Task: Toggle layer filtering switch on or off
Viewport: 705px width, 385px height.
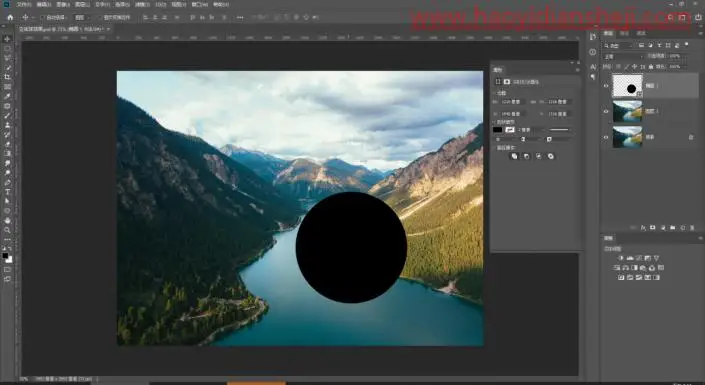Action: click(x=687, y=45)
